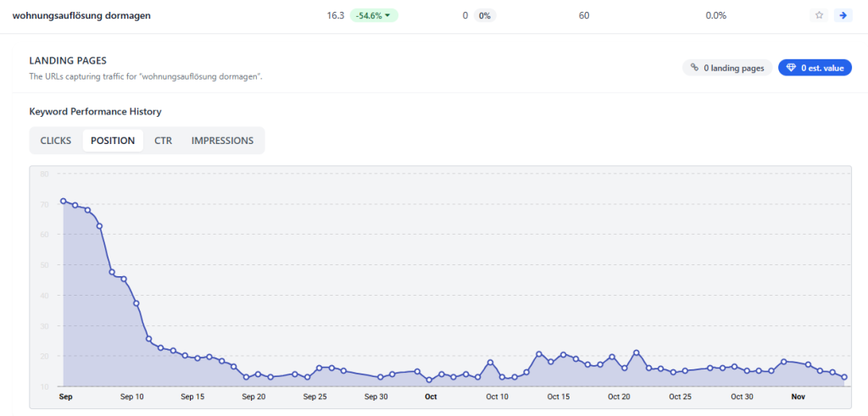This screenshot has width=868, height=416.
Task: Click the wohnungsauflösung dormagen keyword title
Action: point(81,15)
